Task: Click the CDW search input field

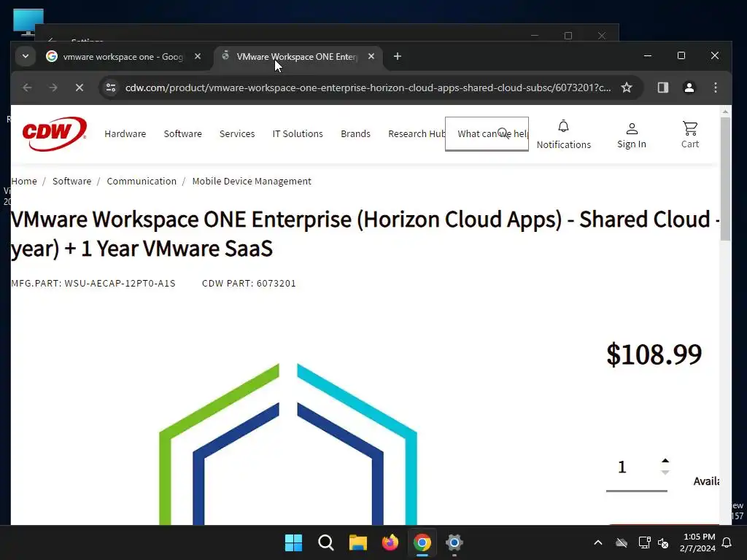Action: tap(487, 134)
